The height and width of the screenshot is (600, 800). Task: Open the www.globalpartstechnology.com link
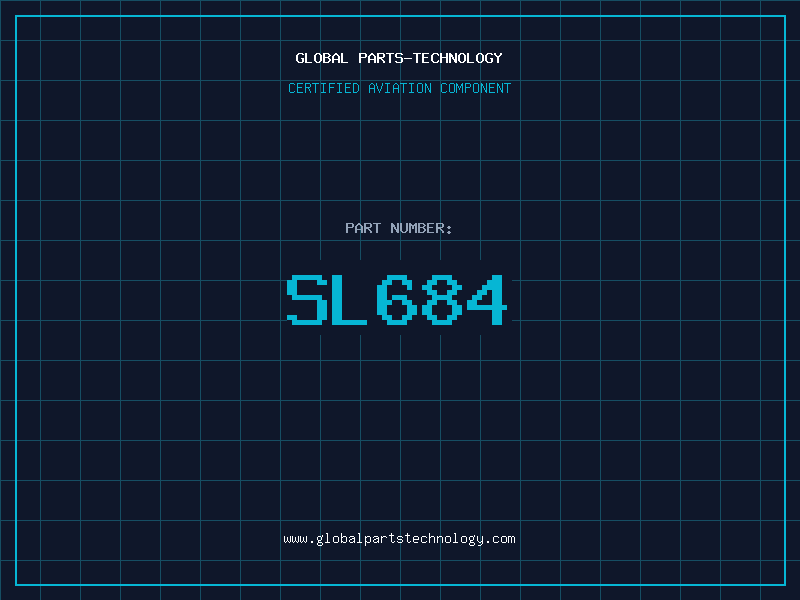(399, 539)
